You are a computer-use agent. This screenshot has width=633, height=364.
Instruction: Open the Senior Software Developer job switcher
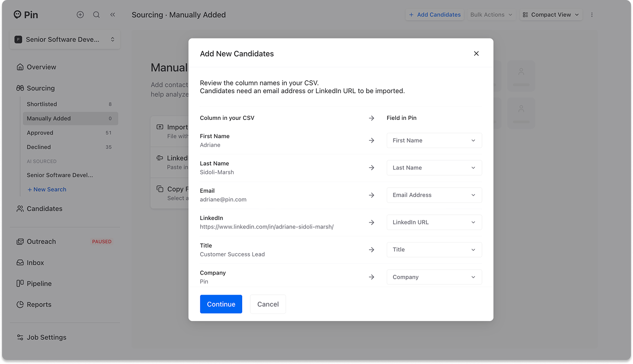click(x=65, y=39)
